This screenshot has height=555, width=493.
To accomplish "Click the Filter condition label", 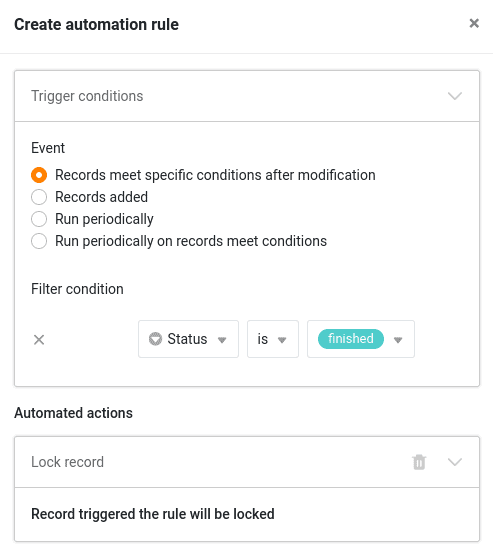I will [x=77, y=289].
